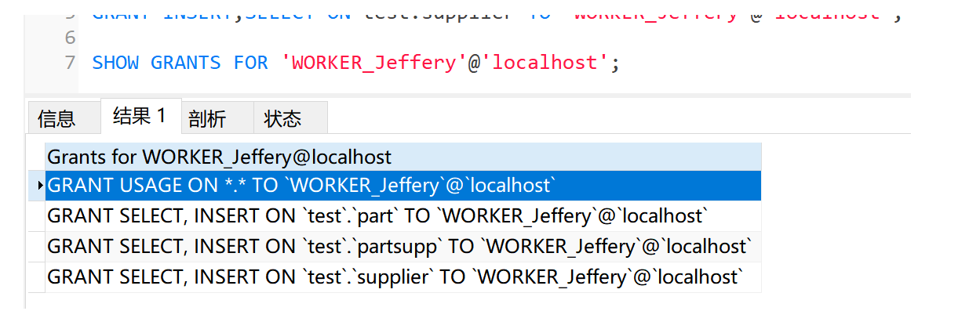Click the row marker beside the supplier row

[x=36, y=277]
